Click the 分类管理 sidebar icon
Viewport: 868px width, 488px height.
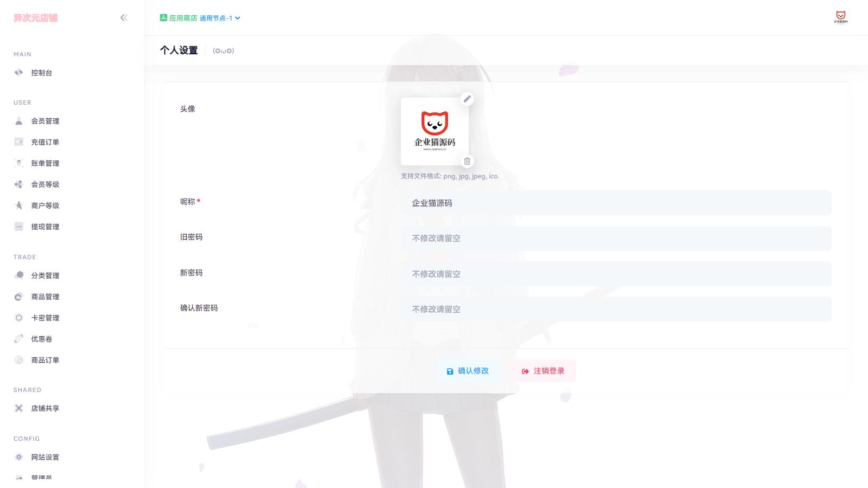tap(19, 275)
